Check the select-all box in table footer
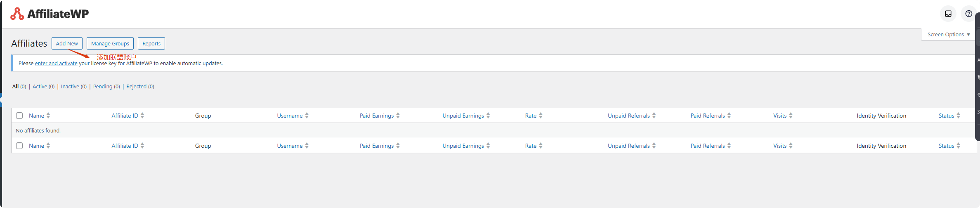Image resolution: width=980 pixels, height=208 pixels. [x=19, y=146]
